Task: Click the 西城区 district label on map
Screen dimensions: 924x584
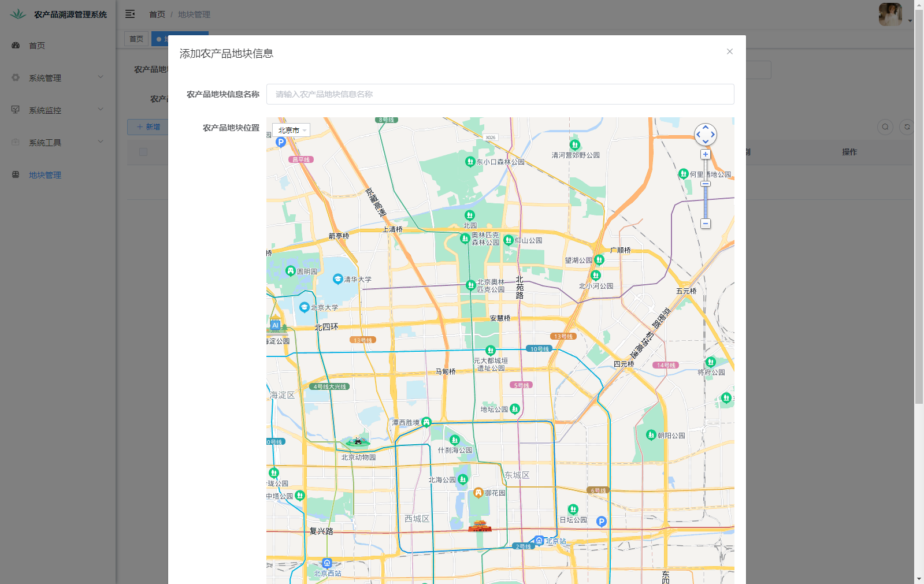Action: [417, 519]
